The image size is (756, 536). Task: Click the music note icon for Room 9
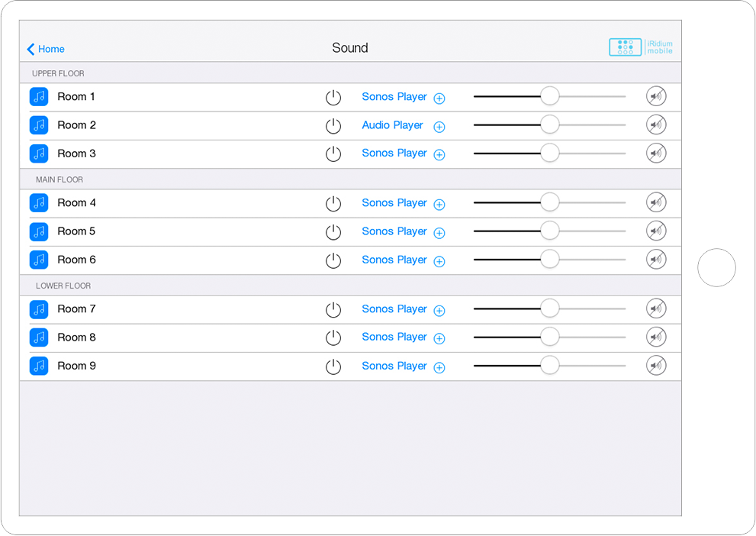39,366
